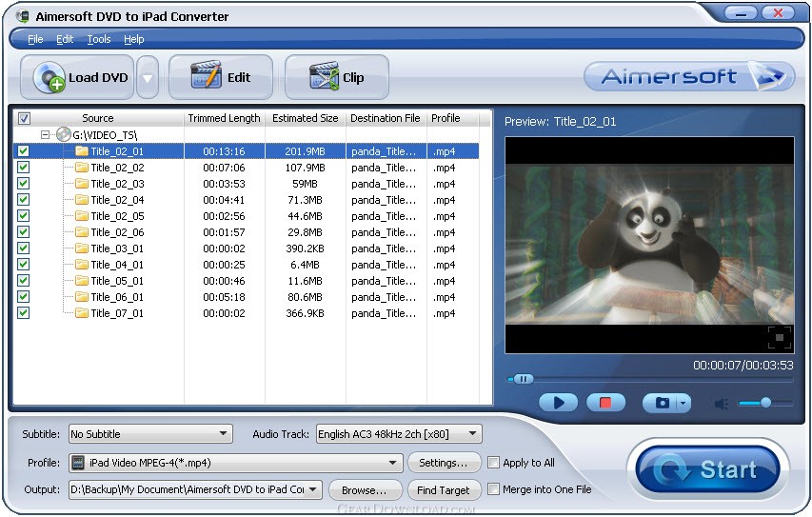Open the Load DVD dropdown arrow
This screenshot has height=517, width=812.
coord(148,78)
